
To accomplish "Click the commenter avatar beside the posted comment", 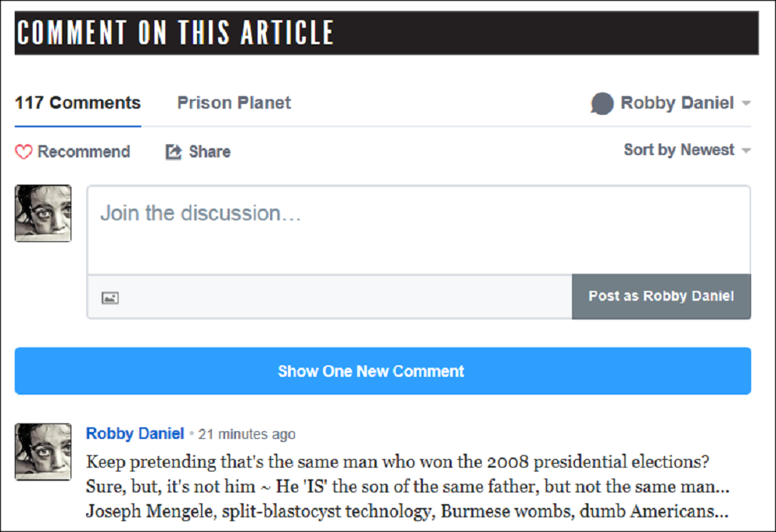I will (x=43, y=451).
